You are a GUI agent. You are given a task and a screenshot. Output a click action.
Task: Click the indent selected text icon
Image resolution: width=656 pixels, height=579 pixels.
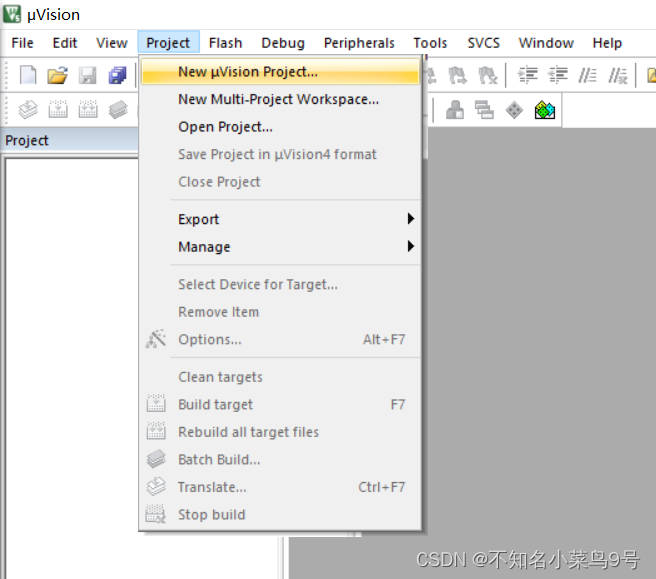(x=528, y=76)
